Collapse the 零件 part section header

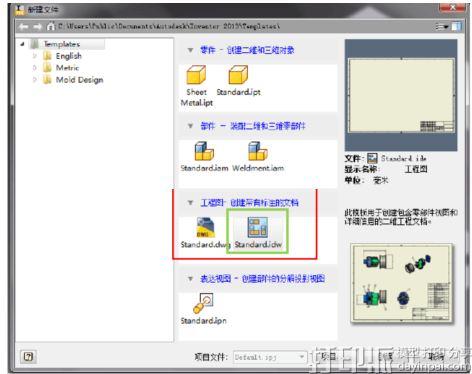point(190,50)
